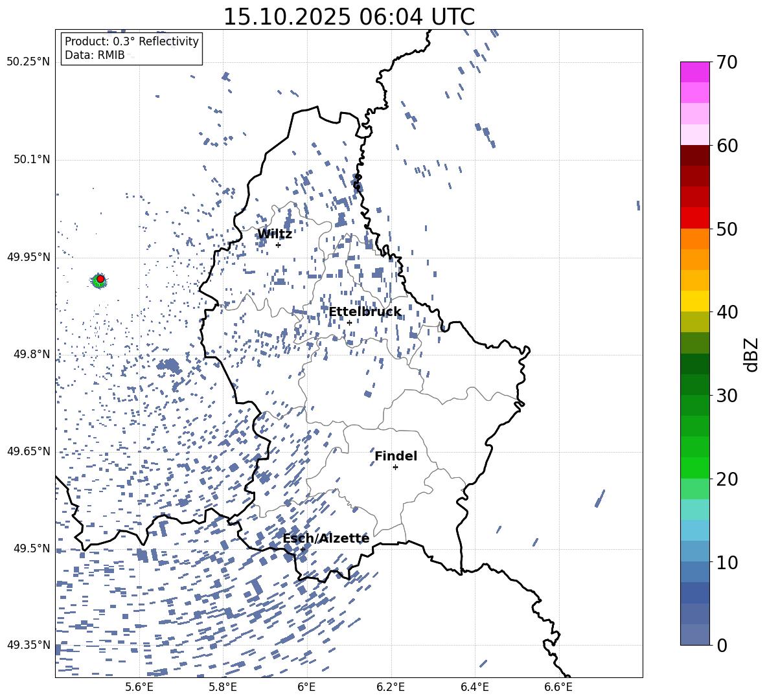Click the colorbar tick label 60
Viewport: 767px width, 700px height.
pos(727,146)
